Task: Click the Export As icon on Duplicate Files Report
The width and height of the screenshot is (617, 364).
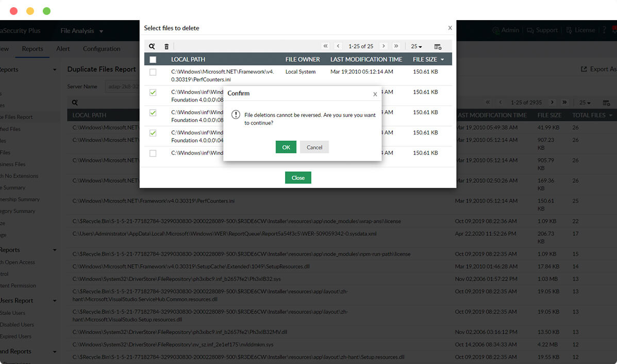Action: click(584, 68)
